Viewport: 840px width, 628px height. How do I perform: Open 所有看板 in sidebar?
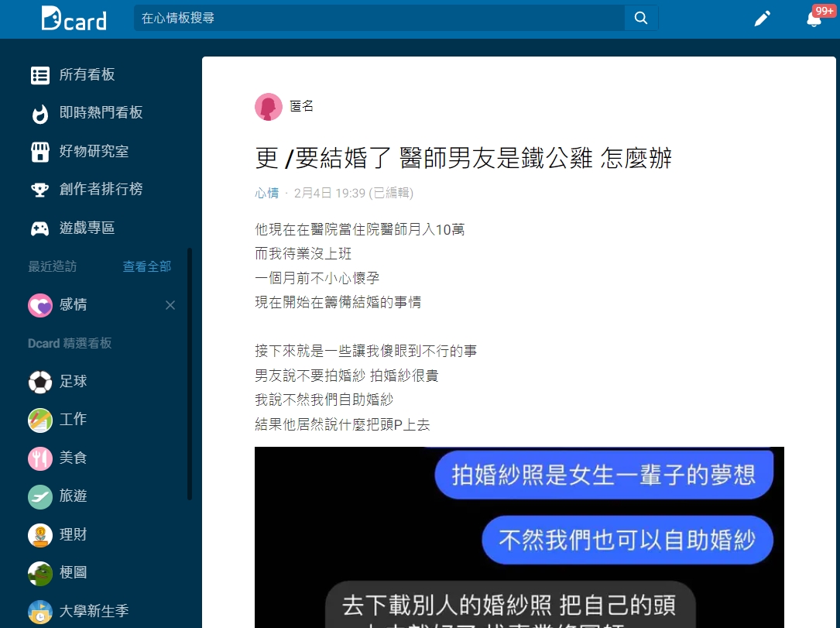pyautogui.click(x=87, y=74)
